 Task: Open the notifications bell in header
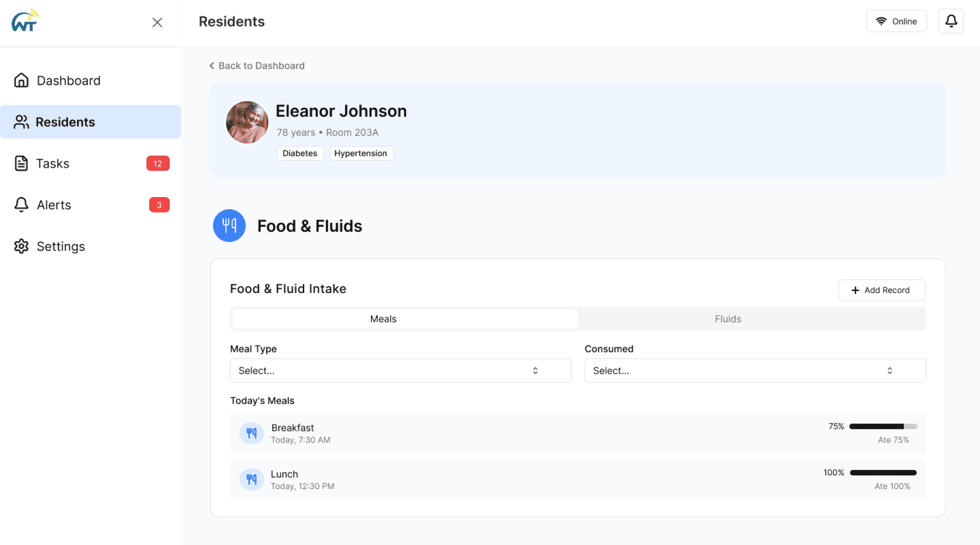pos(951,21)
